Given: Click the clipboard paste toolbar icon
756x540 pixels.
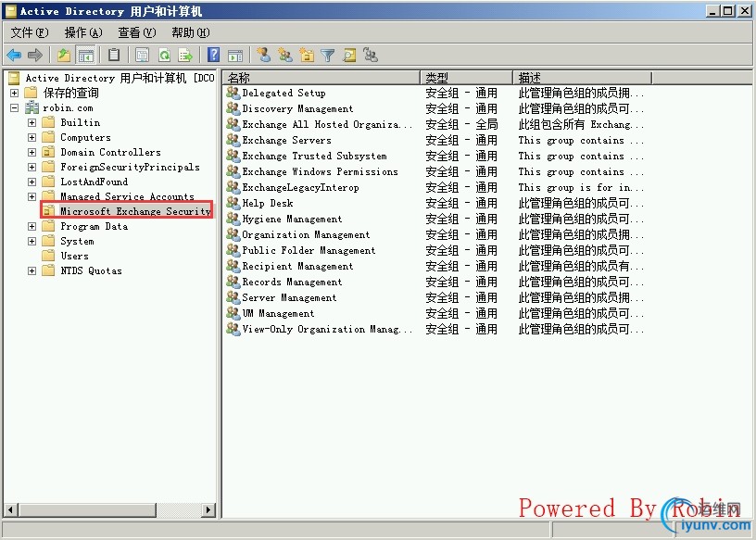Looking at the screenshot, I should 114,55.
